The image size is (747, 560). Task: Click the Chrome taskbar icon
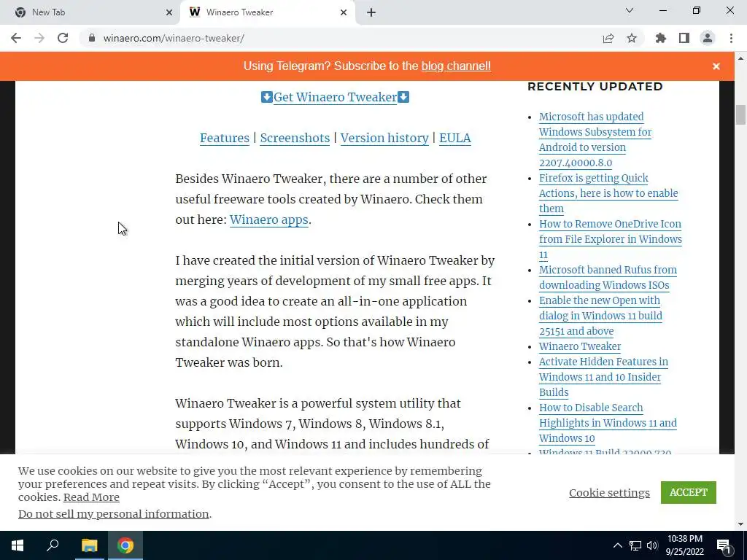[x=125, y=545]
